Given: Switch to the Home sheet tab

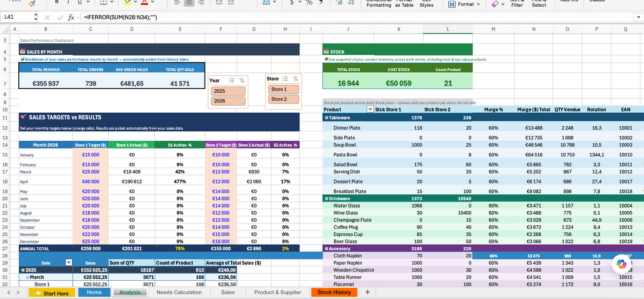Looking at the screenshot, I should click(94, 292).
